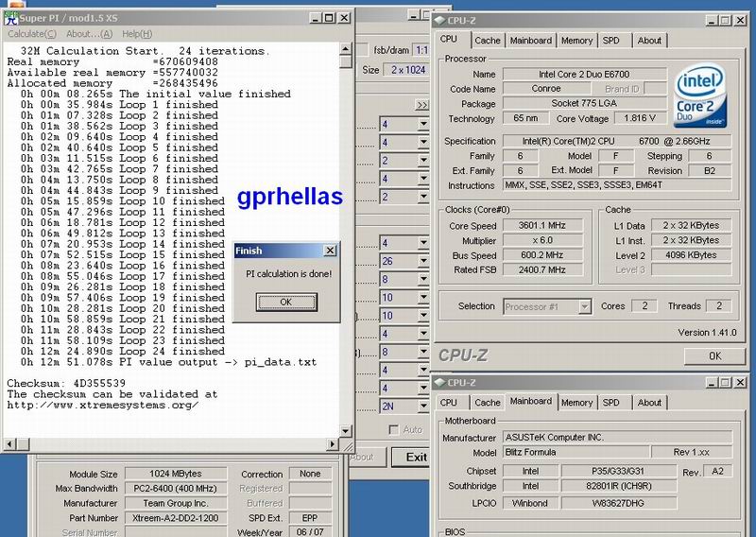Click the Size field showing 2 x 1024
The height and width of the screenshot is (537, 756).
pyautogui.click(x=407, y=70)
